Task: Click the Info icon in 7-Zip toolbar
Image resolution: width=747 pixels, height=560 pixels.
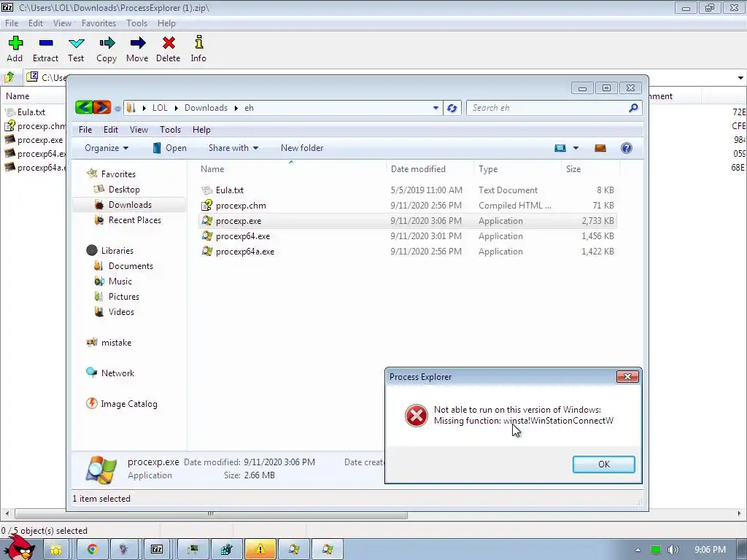Action: coord(198,42)
